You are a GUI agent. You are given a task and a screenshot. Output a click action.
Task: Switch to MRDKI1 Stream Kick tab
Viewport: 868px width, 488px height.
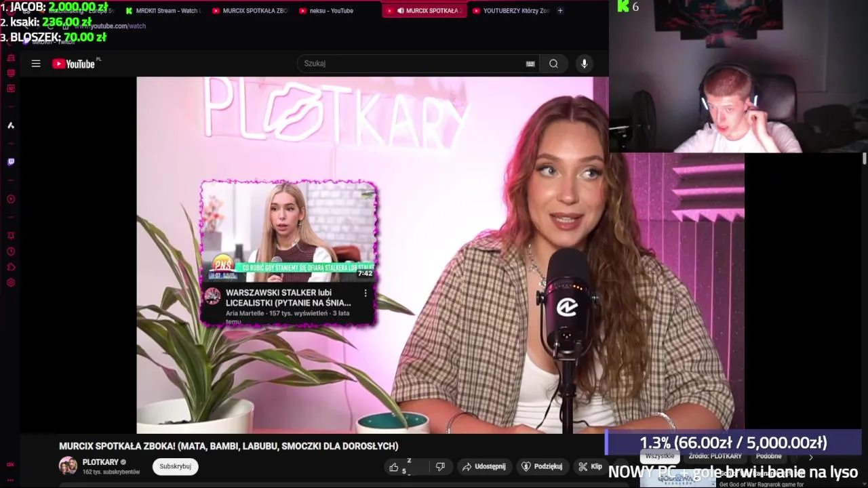pos(163,11)
